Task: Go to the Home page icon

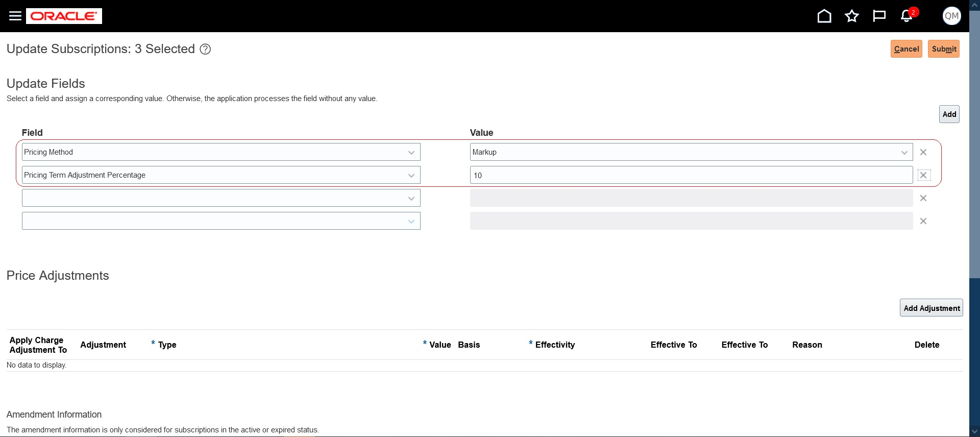Action: pyautogui.click(x=824, y=16)
